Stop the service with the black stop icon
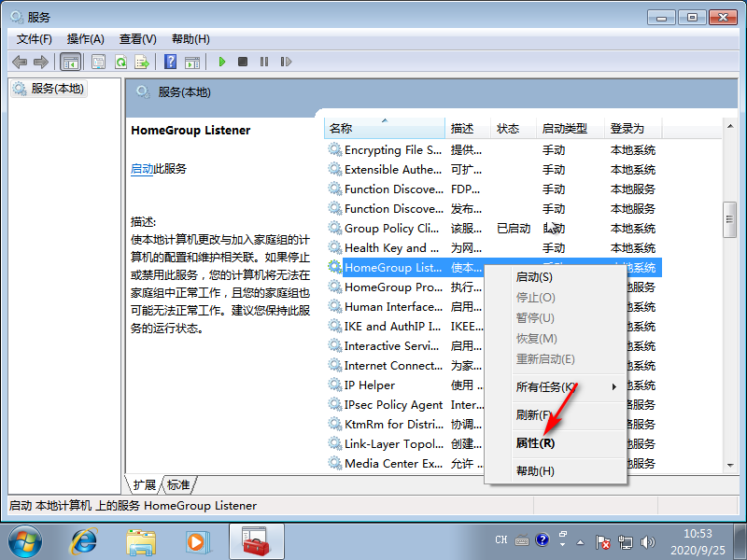 point(245,63)
